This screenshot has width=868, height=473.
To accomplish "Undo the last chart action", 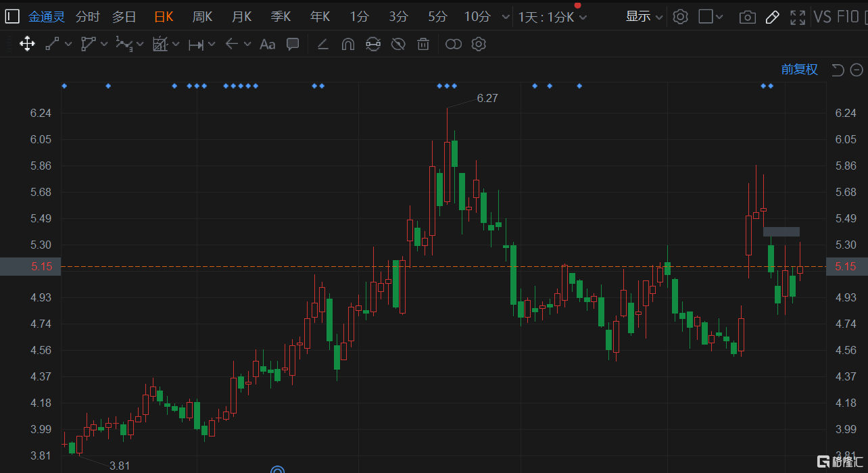I will (838, 70).
